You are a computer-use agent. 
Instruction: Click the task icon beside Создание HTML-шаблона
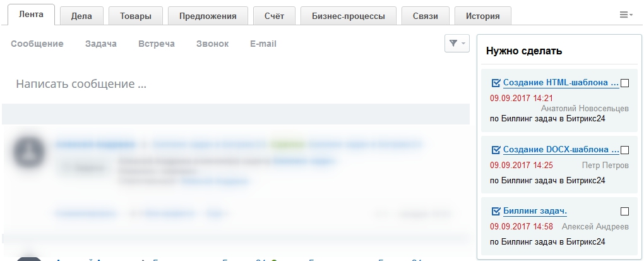point(496,83)
